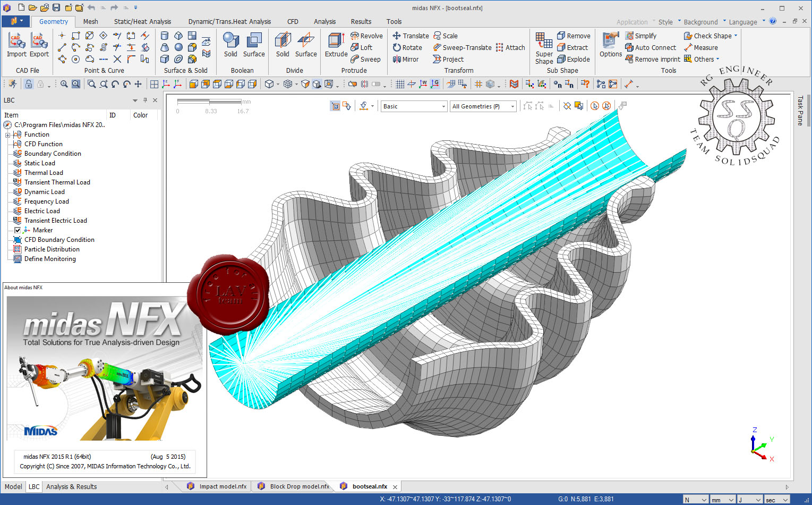
Task: Open the Super Shape tool
Action: pyautogui.click(x=544, y=48)
